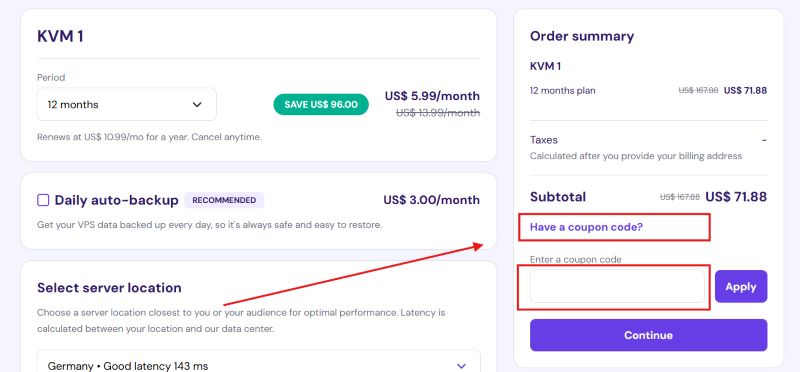Continue to the next checkout step

pyautogui.click(x=648, y=335)
